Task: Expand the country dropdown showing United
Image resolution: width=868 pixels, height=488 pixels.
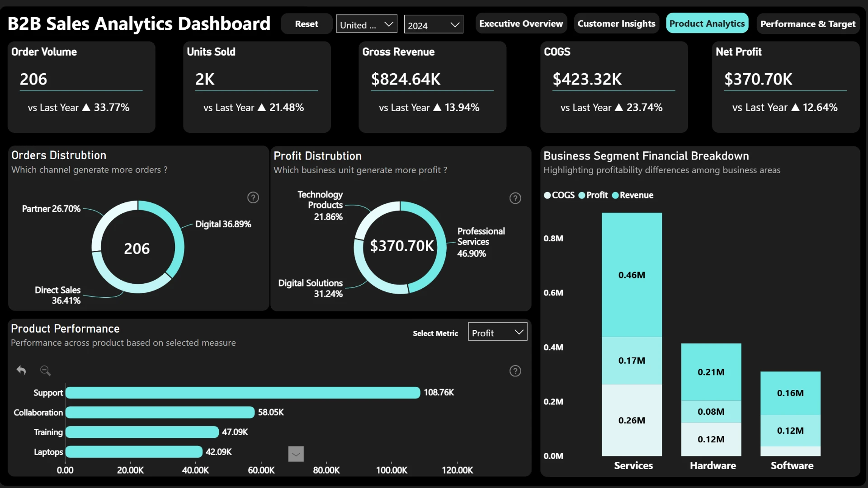Action: click(367, 24)
